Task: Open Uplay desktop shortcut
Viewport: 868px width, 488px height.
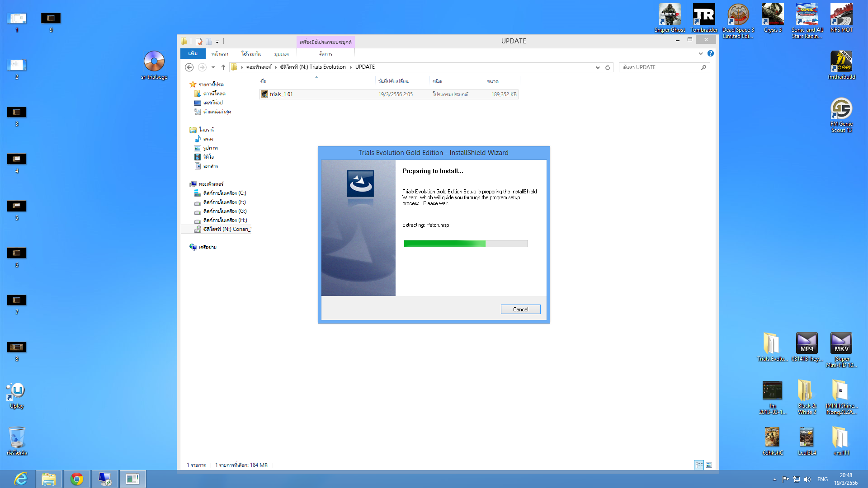Action: (17, 392)
